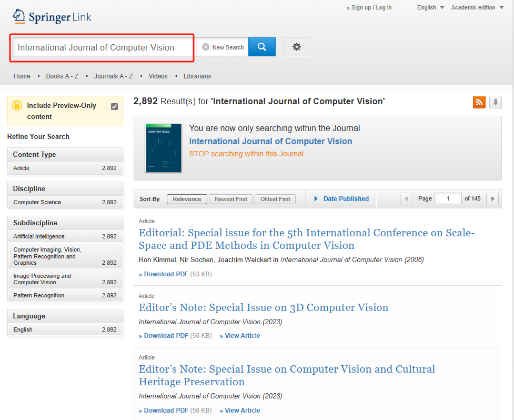Click STOP searching within this Journal
This screenshot has height=420, width=514.
pos(246,154)
